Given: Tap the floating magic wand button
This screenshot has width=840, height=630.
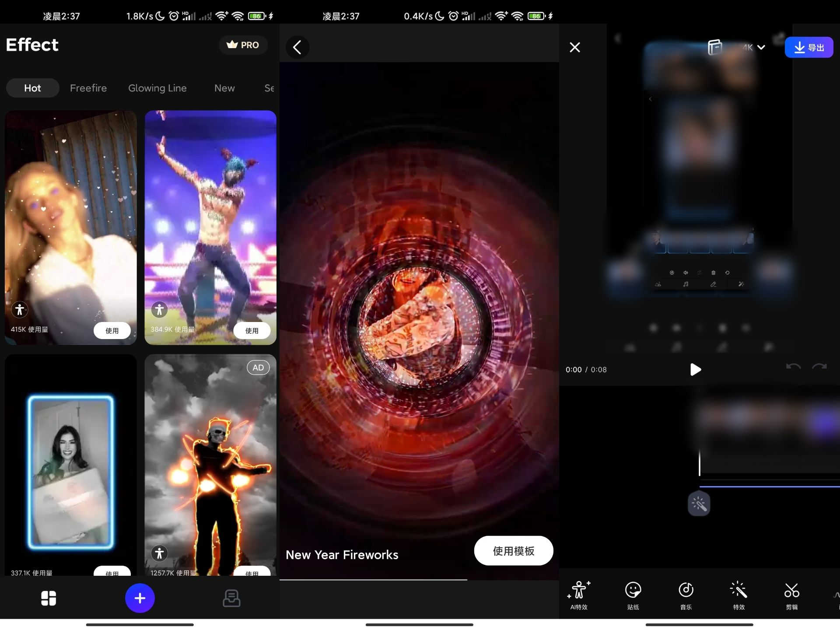Looking at the screenshot, I should [699, 504].
